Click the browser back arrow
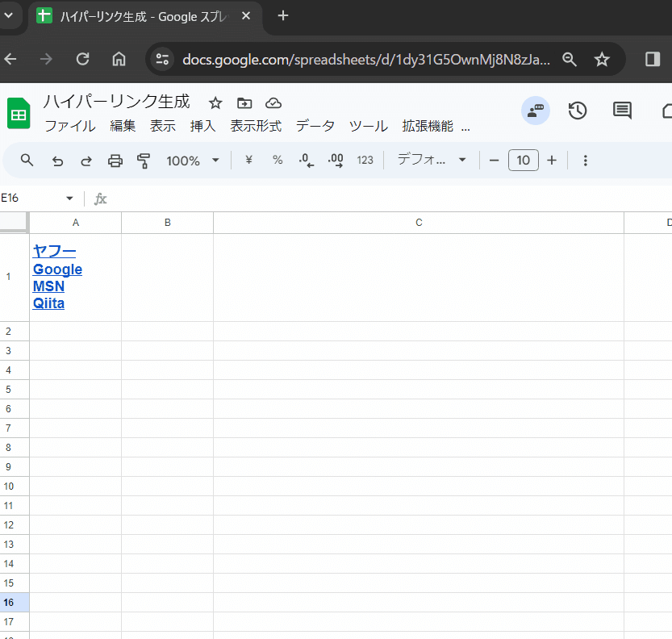Viewport: 672px width, 639px height. 10,59
